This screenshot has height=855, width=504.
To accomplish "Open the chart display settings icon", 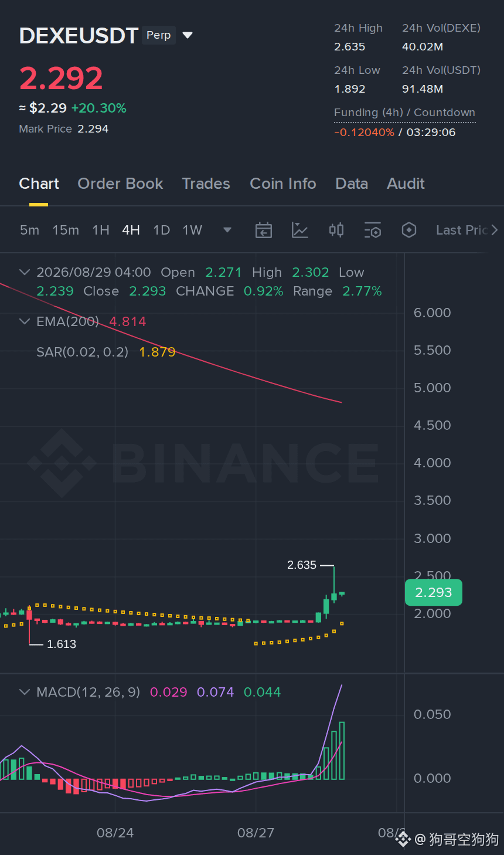I will (373, 230).
